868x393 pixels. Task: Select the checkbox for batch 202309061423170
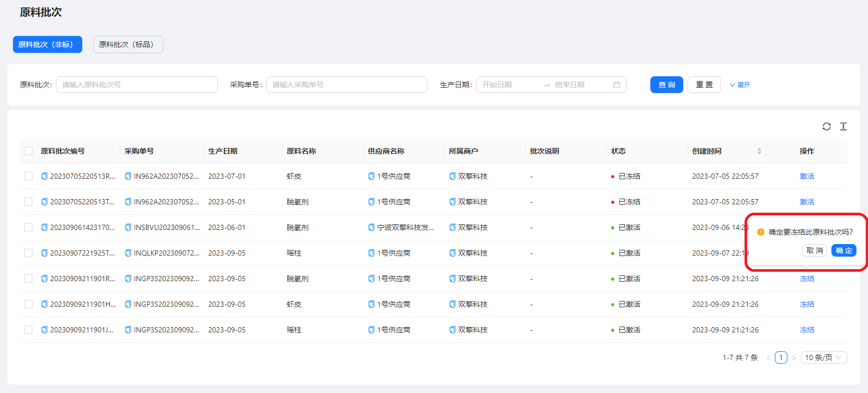28,227
